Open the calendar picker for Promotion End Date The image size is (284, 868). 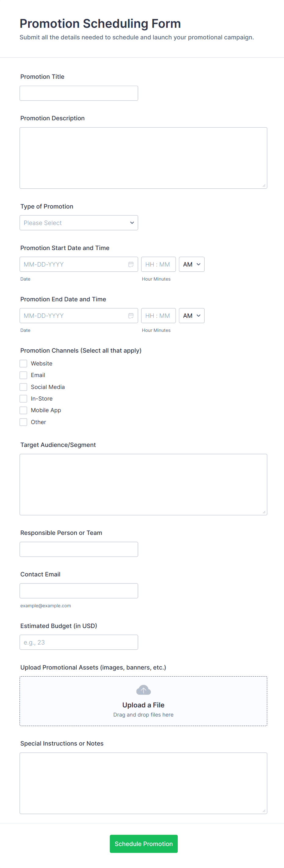pyautogui.click(x=131, y=315)
